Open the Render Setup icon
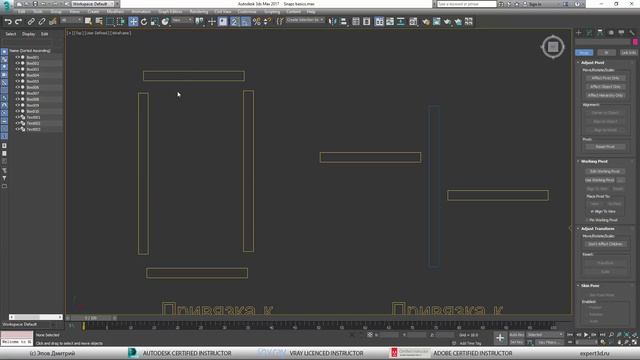The width and height of the screenshot is (640, 360). (426, 22)
